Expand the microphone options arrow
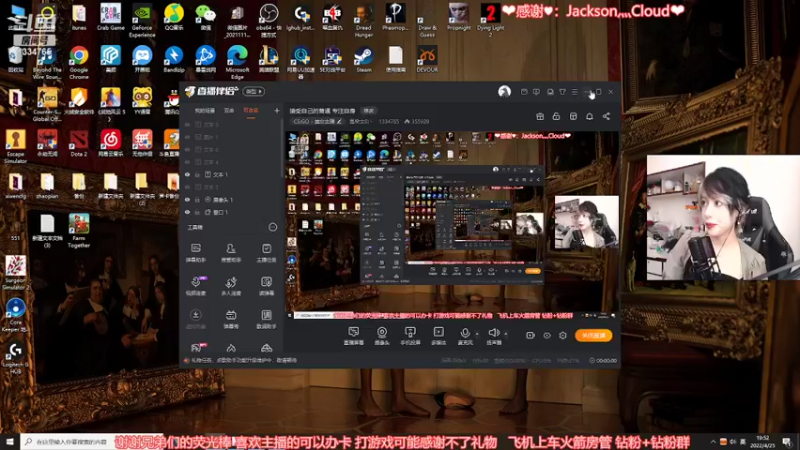This screenshot has width=800, height=450. click(x=477, y=334)
